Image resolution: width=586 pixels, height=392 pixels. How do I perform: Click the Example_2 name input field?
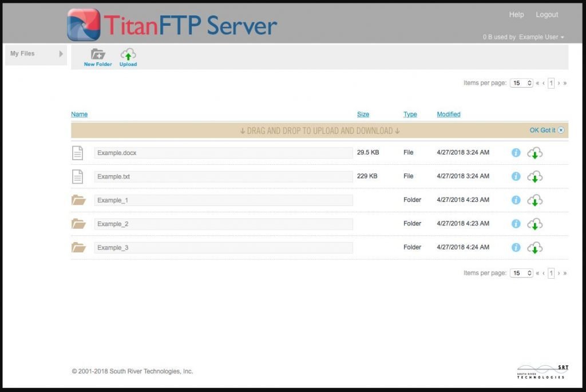pyautogui.click(x=223, y=224)
